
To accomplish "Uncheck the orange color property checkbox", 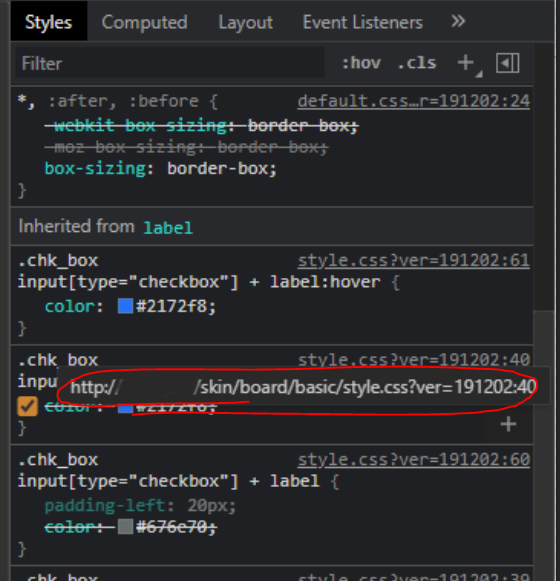I will (x=27, y=406).
